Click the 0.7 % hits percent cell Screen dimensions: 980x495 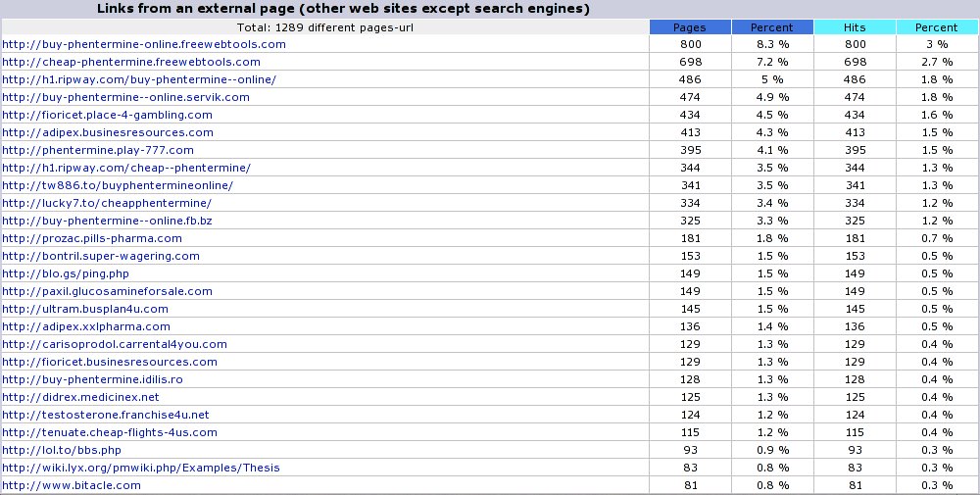(x=937, y=238)
